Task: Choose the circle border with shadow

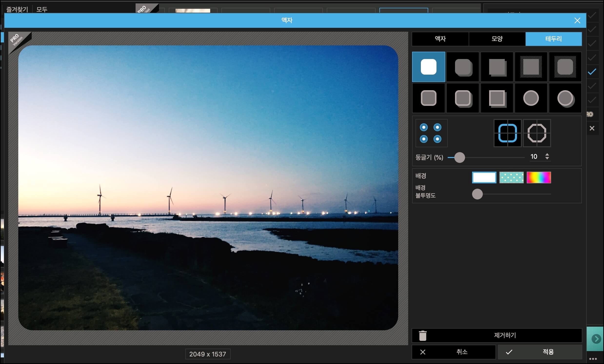Action: (x=565, y=98)
